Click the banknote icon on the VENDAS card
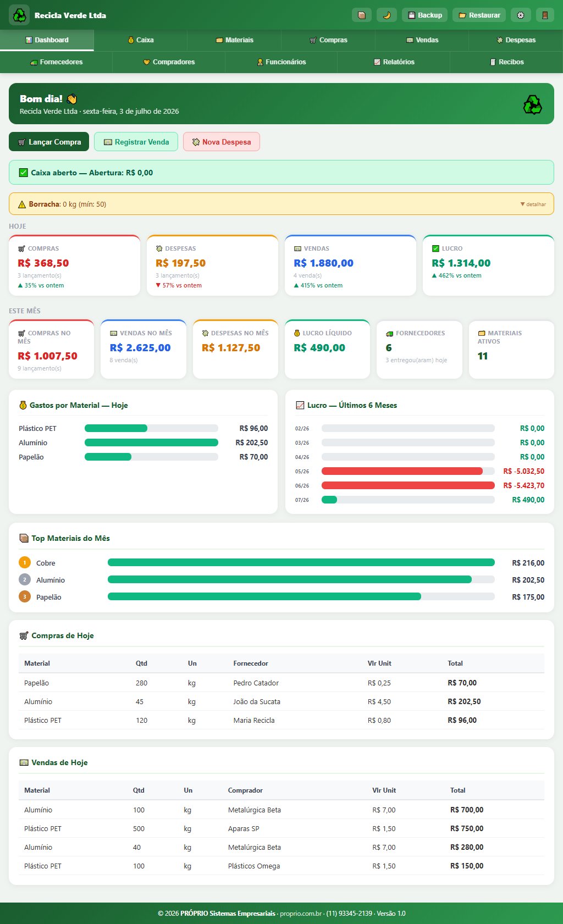The height and width of the screenshot is (924, 563). tap(297, 248)
